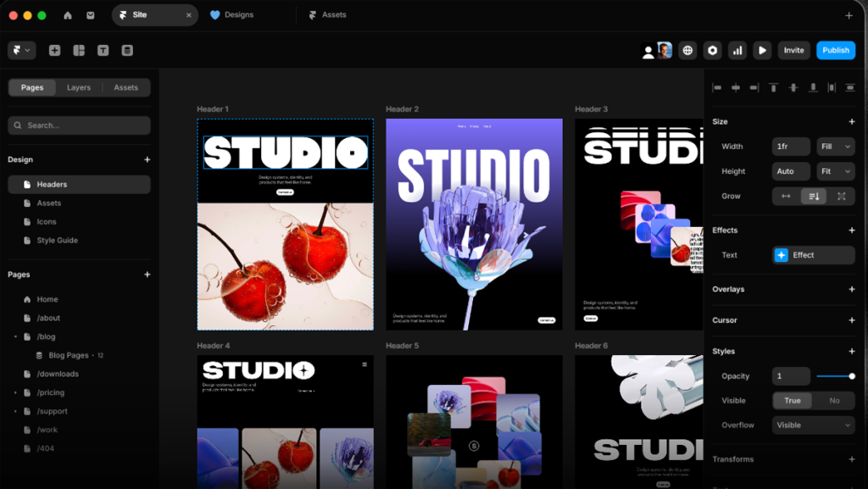The height and width of the screenshot is (489, 868).
Task: Open the Overflow Visible dropdown
Action: pos(813,425)
